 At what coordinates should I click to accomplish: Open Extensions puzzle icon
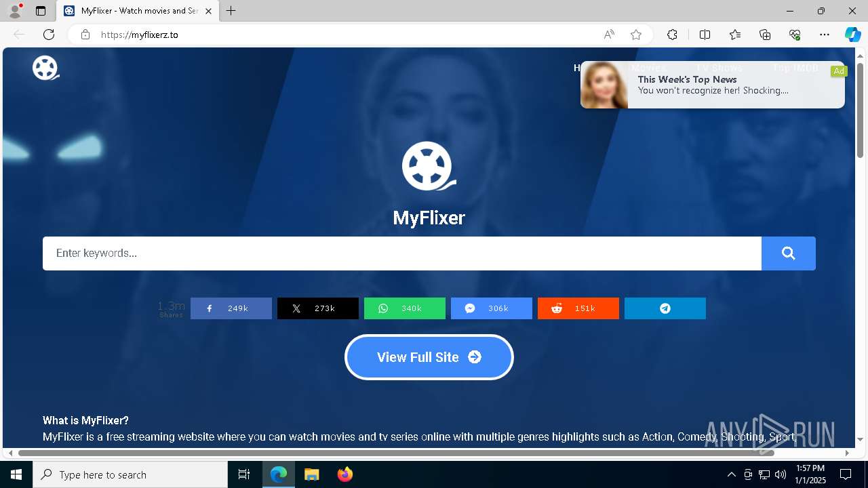[672, 35]
